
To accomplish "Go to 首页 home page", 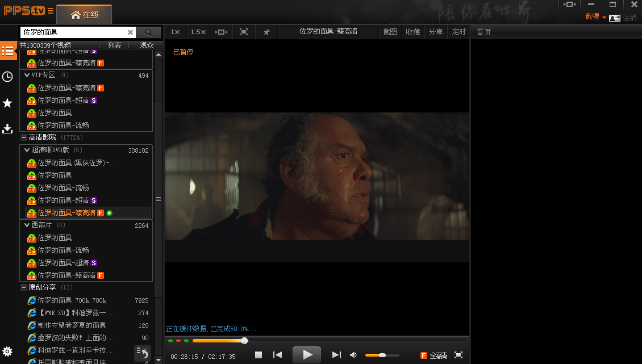I will point(483,32).
